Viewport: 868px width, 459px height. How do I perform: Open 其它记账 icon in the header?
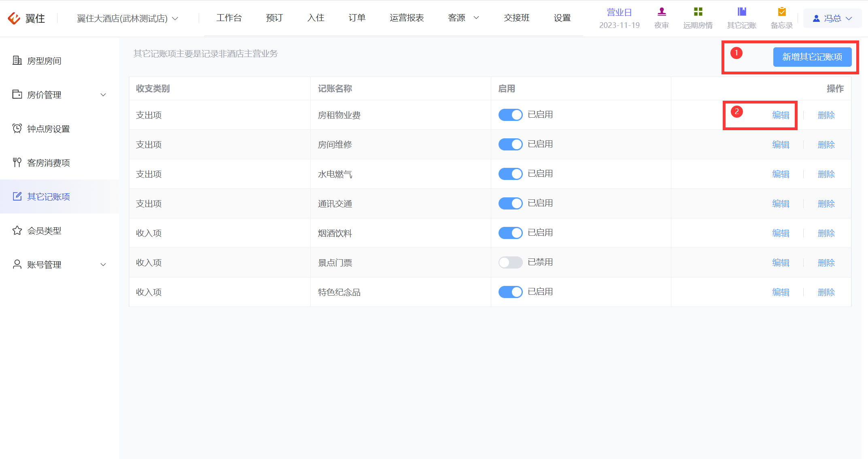pos(742,12)
